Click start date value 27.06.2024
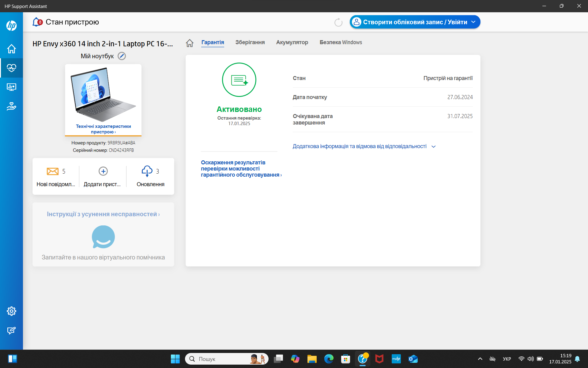The height and width of the screenshot is (368, 588). point(460,97)
